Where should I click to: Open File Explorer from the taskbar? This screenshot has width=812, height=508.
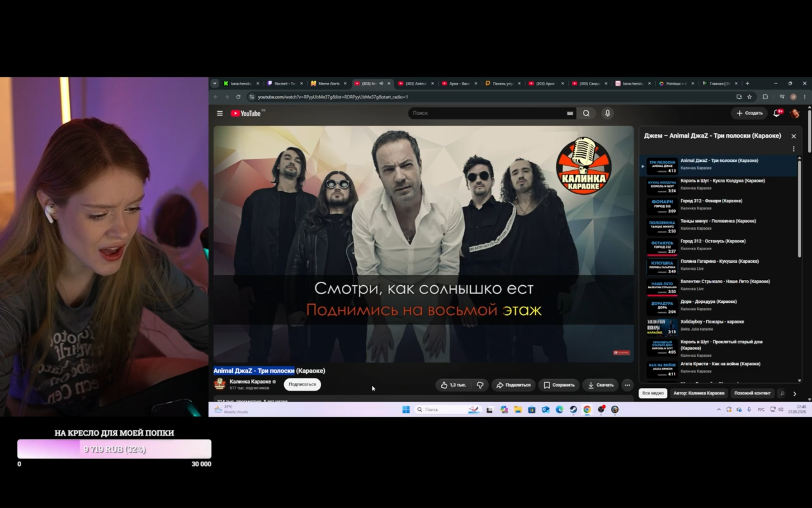[x=518, y=409]
